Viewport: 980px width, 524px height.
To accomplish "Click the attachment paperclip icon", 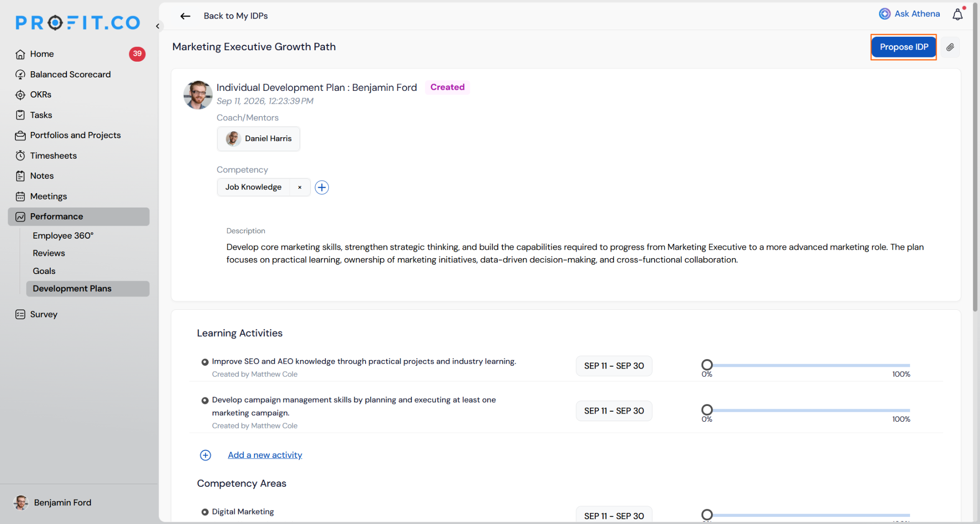I will click(x=950, y=47).
